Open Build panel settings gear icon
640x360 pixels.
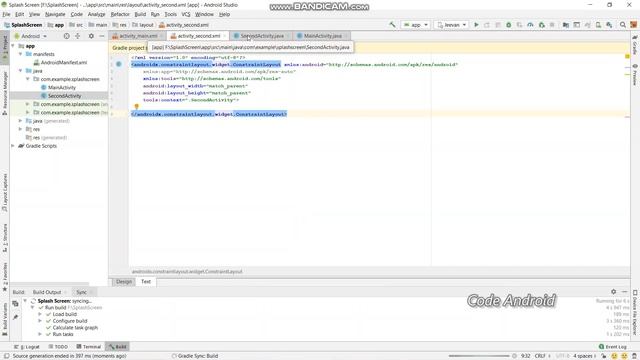click(x=613, y=291)
